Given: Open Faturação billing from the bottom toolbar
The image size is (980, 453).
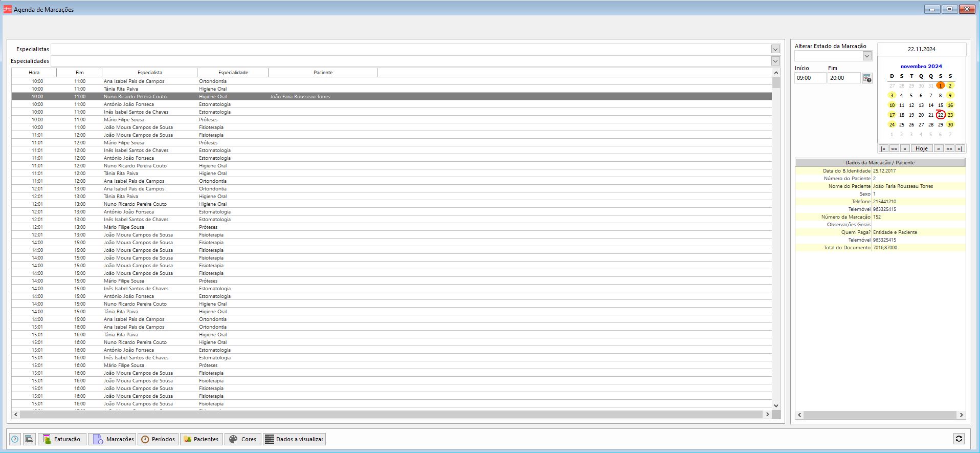Looking at the screenshot, I should click(62, 439).
